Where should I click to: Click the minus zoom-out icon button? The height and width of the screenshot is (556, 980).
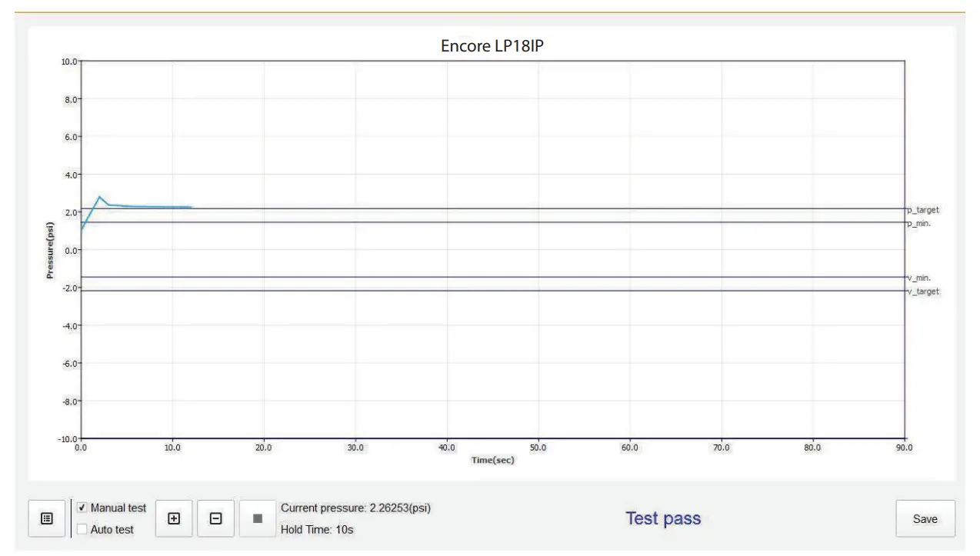(x=216, y=519)
